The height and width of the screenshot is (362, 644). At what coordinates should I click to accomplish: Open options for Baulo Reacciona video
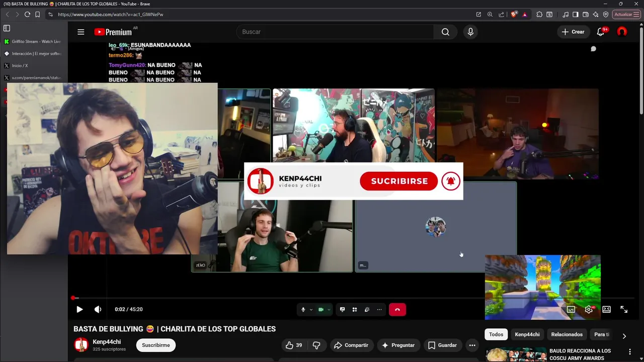pos(629,352)
